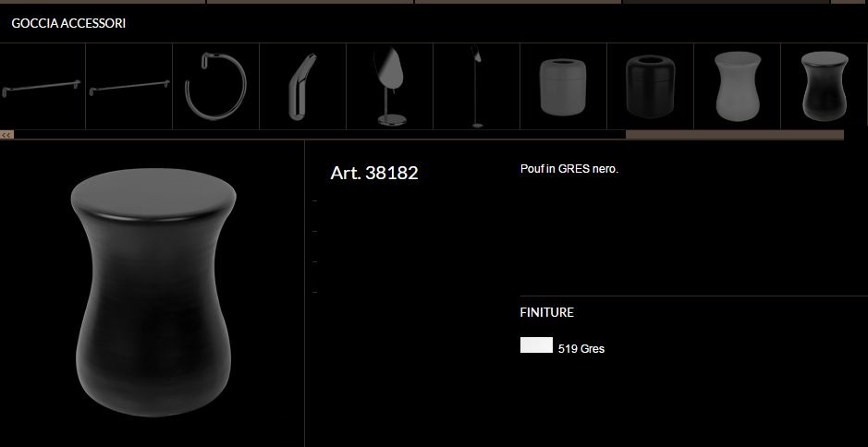This screenshot has height=447, width=868.
Task: Open the towel ring product thumbnail
Action: click(216, 86)
